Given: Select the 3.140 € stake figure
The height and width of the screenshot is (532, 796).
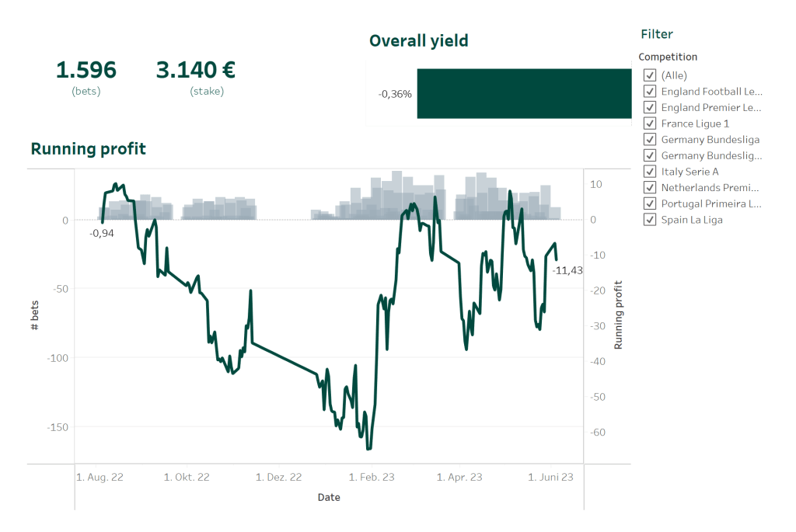Looking at the screenshot, I should pyautogui.click(x=194, y=70).
